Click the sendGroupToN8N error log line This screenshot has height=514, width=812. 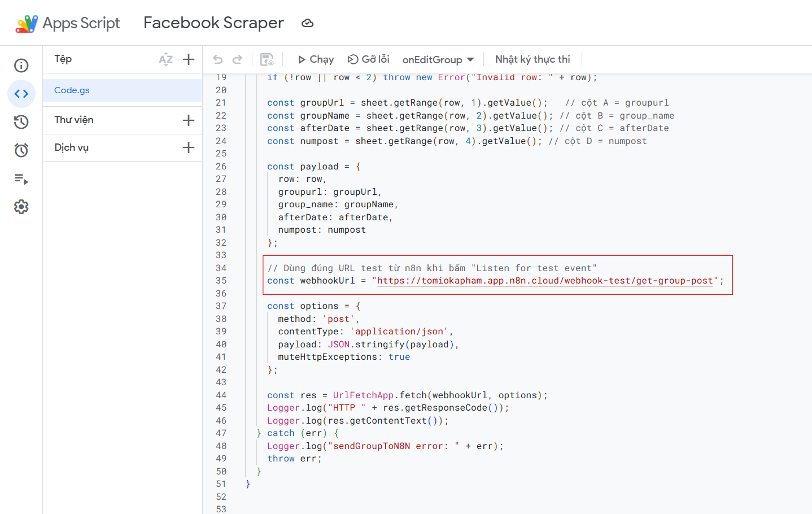coord(385,446)
